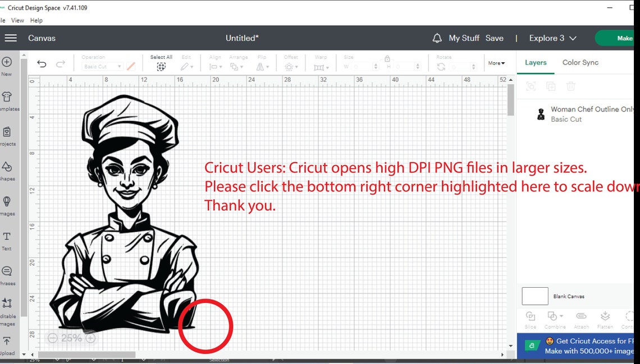Image resolution: width=640 pixels, height=364 pixels.
Task: Open the Upload tool in sidebar
Action: [7, 345]
